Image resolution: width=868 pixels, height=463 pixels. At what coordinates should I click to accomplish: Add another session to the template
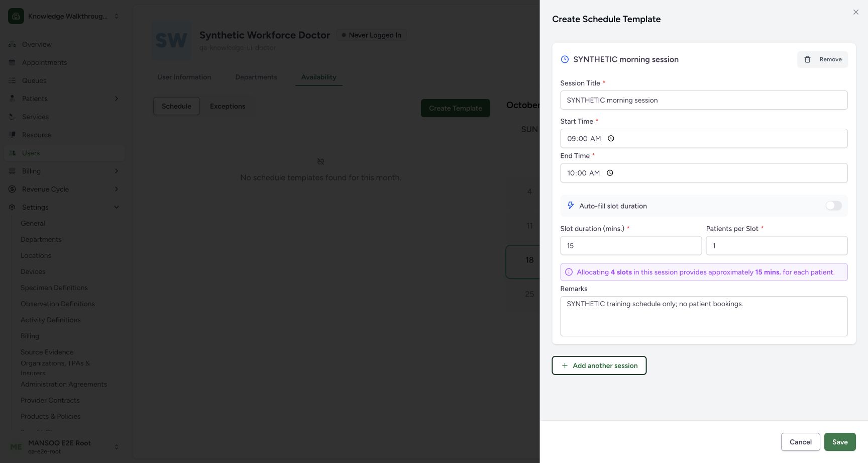(x=599, y=365)
